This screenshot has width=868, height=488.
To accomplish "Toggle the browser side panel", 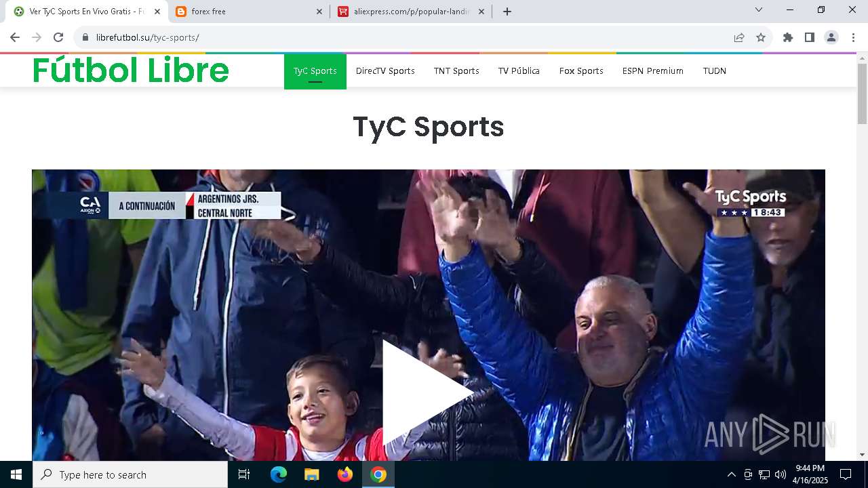I will coord(810,37).
